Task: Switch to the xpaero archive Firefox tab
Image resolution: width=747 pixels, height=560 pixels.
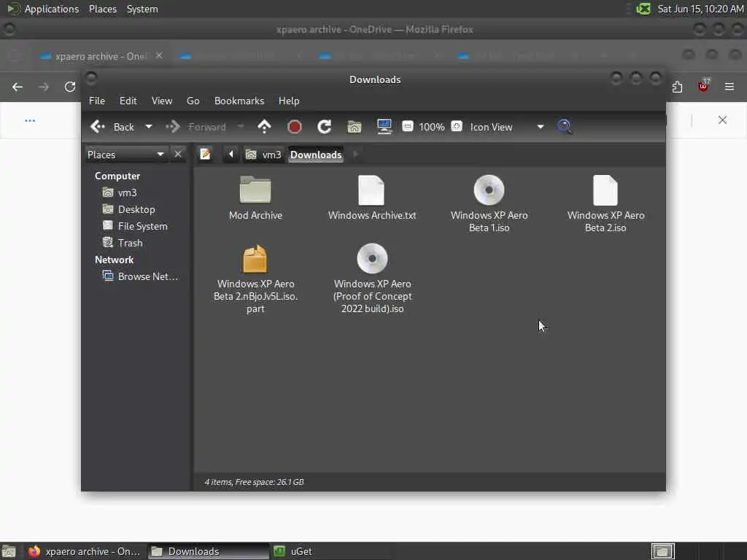Action: [100, 56]
